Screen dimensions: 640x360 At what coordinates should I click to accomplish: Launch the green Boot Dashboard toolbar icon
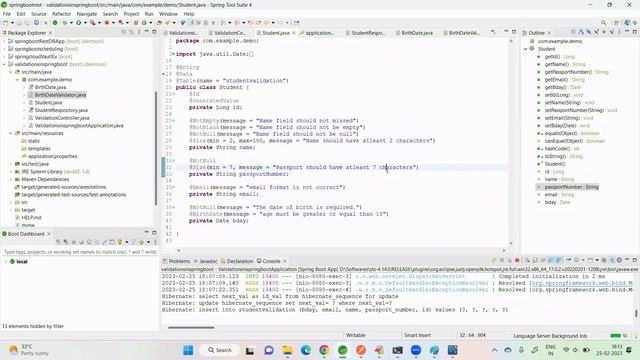tap(55, 23)
